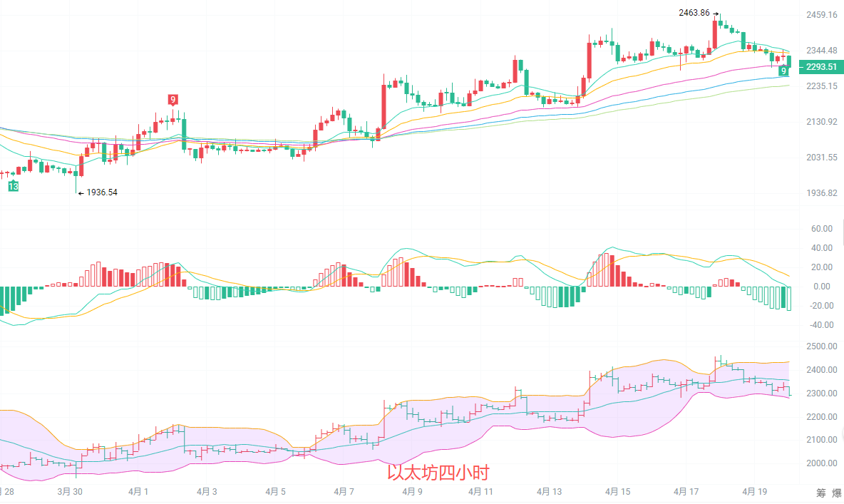Click the green 13 signal marker
Image resolution: width=844 pixels, height=504 pixels.
[x=13, y=186]
